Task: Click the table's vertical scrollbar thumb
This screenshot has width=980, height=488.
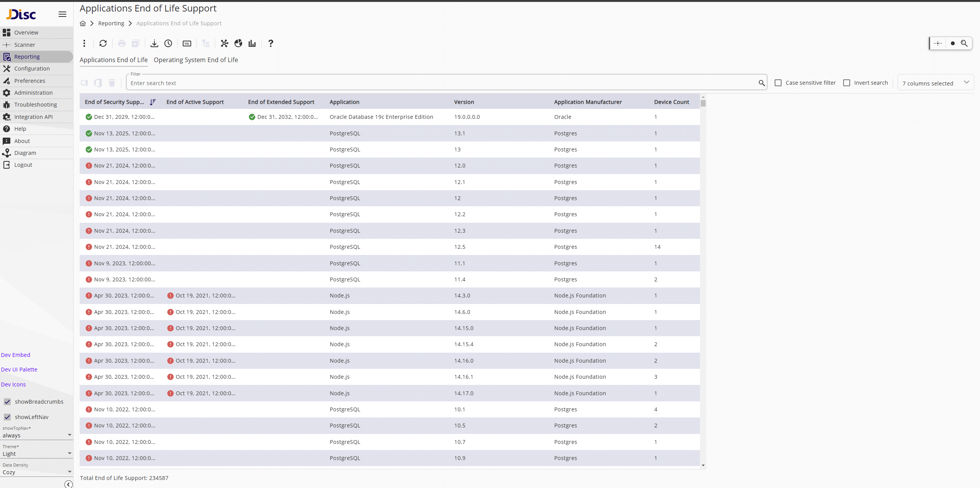Action: [x=703, y=103]
